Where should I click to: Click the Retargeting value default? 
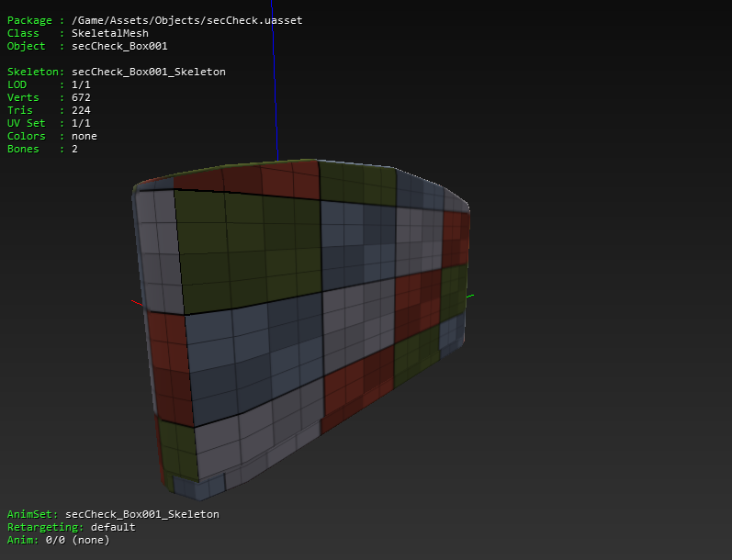[113, 527]
